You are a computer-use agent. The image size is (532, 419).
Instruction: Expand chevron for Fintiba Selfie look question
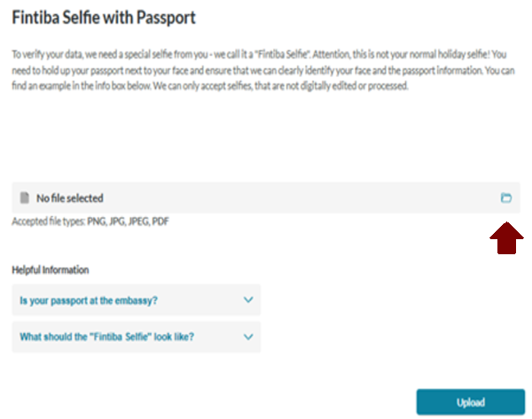click(248, 337)
